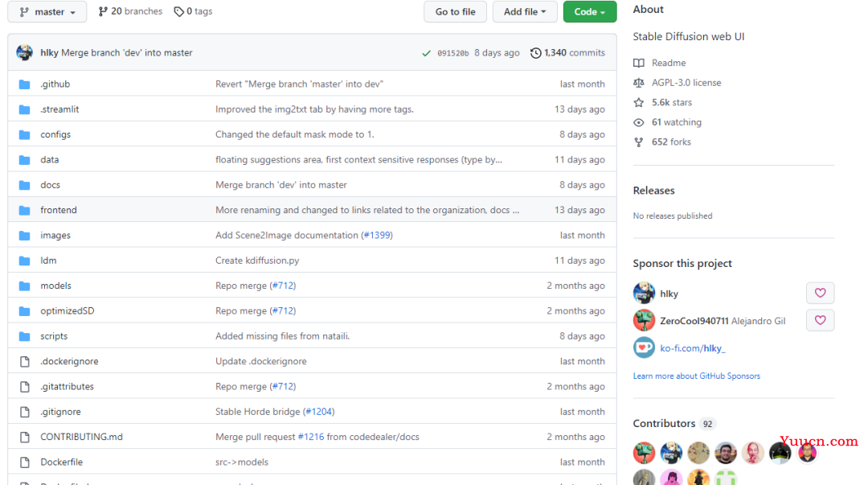Open the docs folder icon
This screenshot has height=485, width=868.
24,185
